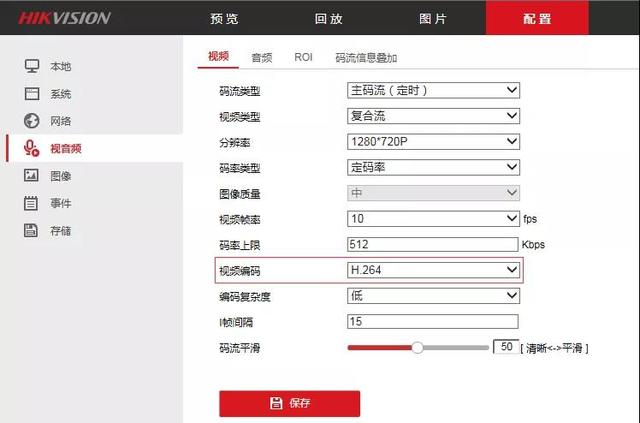Click the 视音频 microphone icon in sidebar

[31, 148]
